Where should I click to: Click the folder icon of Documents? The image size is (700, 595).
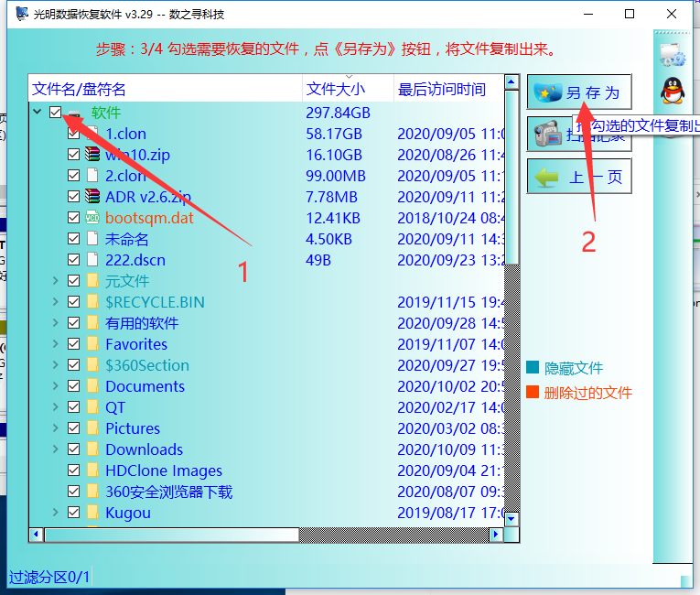click(92, 385)
